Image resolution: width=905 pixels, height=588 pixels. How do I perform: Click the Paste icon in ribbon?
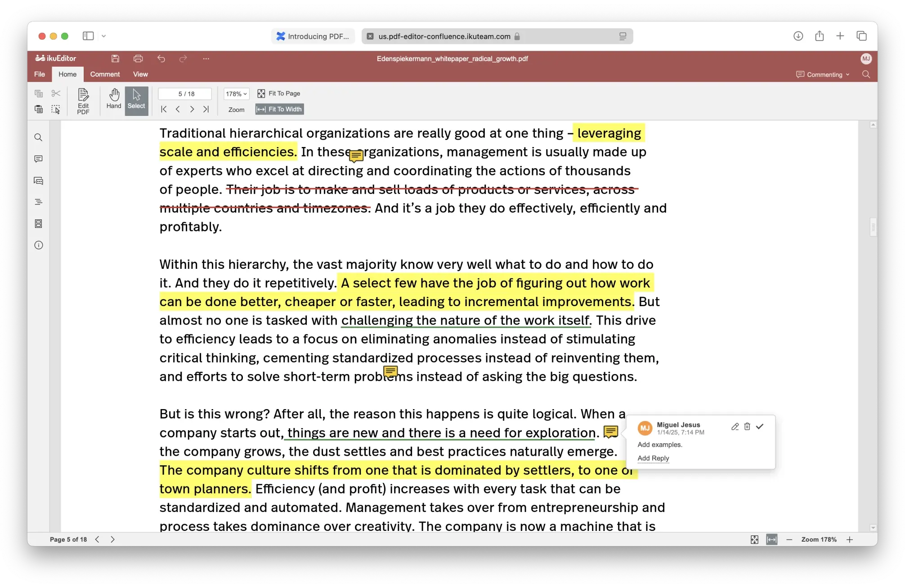[39, 109]
